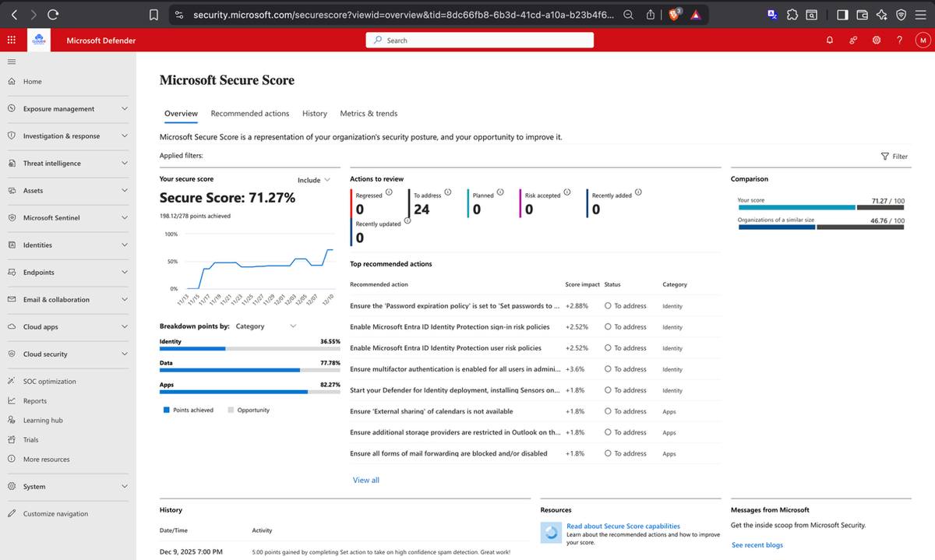935x560 pixels.
Task: Click the Defender Search box
Action: (x=479, y=41)
